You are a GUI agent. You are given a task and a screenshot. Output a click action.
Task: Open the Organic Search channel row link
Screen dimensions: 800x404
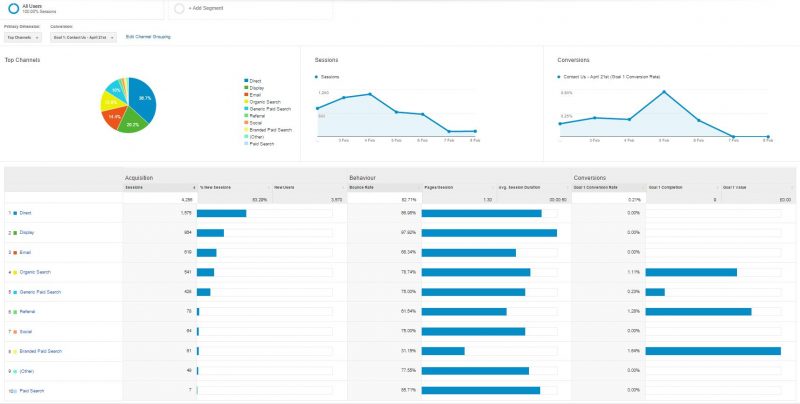[x=35, y=272]
